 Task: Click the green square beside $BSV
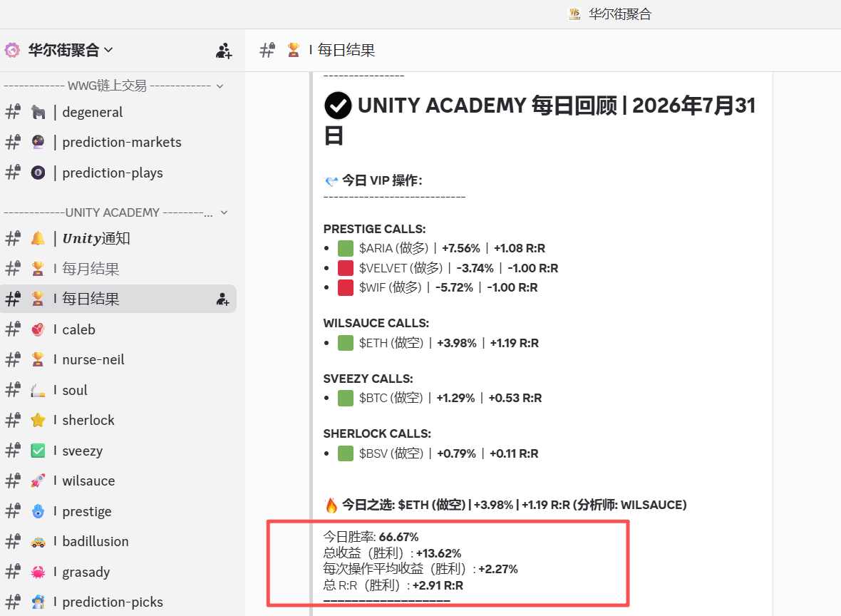(346, 453)
